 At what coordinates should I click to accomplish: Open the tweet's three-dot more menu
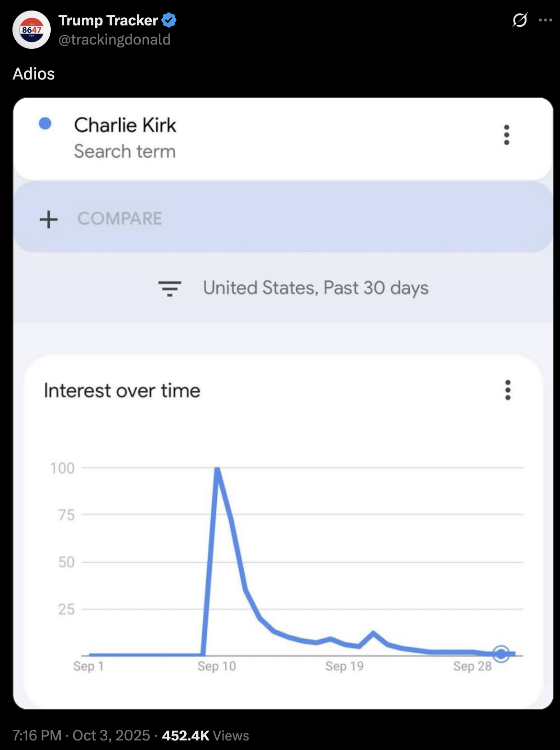coord(545,20)
